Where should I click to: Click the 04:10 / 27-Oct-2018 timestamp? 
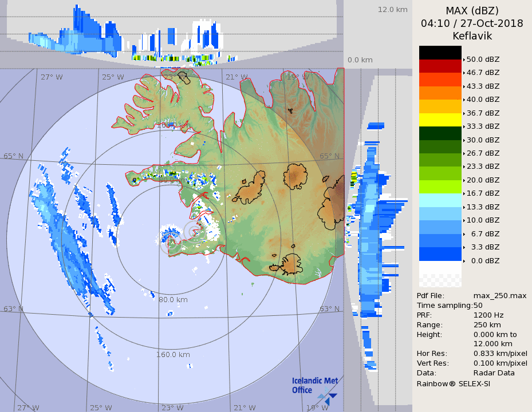coord(472,23)
